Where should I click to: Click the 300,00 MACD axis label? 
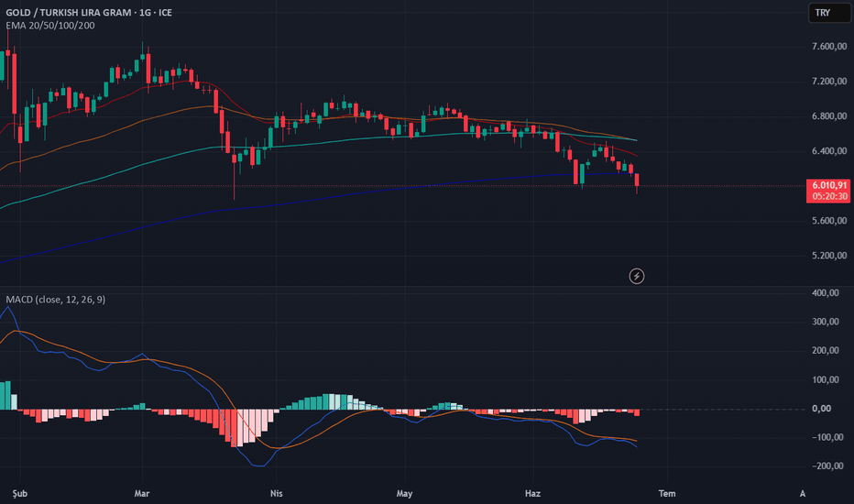pos(826,322)
